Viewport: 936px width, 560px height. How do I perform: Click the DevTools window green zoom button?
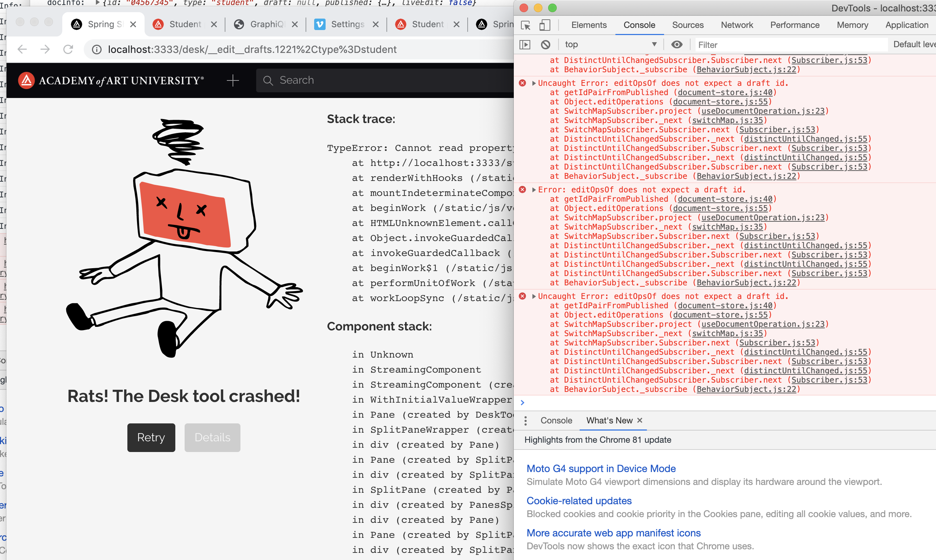552,8
